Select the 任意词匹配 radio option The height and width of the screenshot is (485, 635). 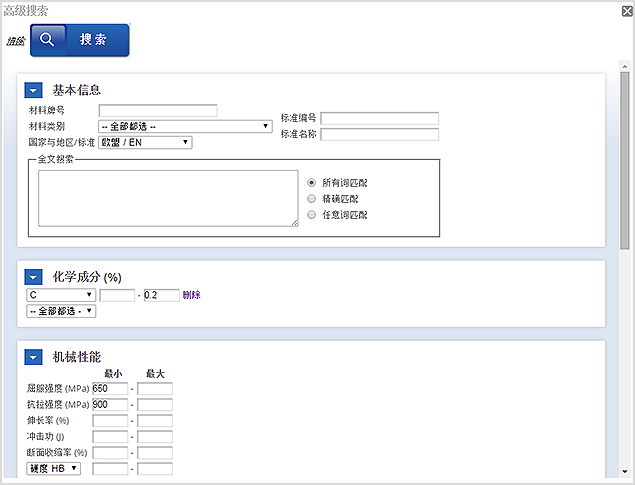point(312,214)
